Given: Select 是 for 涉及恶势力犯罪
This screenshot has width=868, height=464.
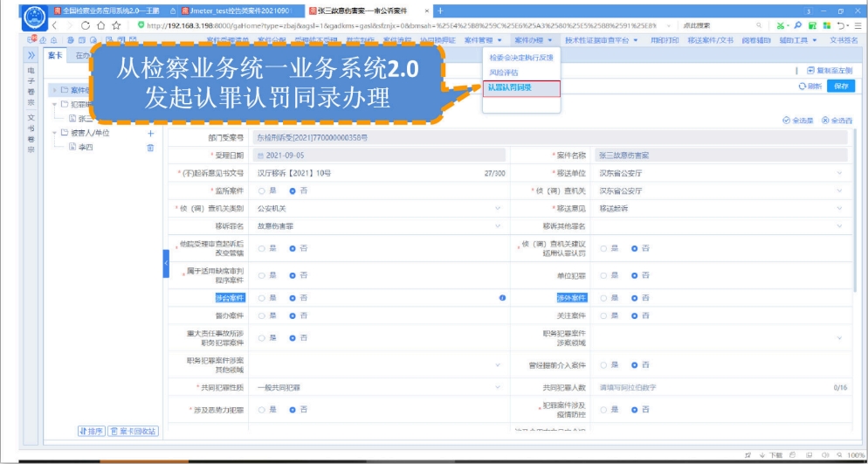Looking at the screenshot, I should tap(262, 410).
